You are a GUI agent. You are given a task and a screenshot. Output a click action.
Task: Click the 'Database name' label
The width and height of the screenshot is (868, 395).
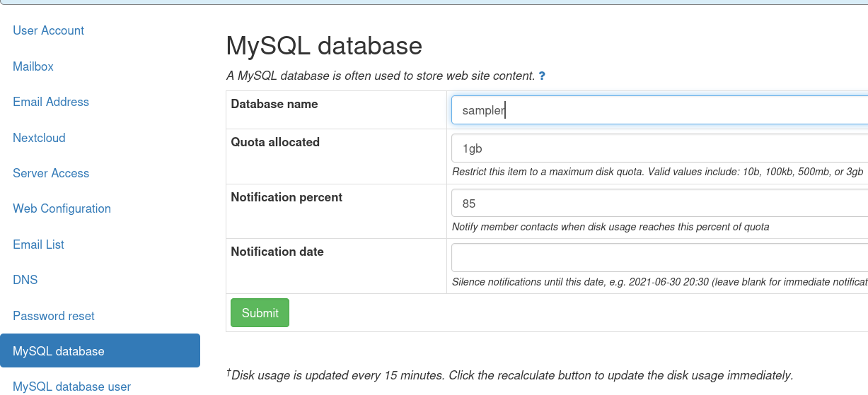pos(274,104)
